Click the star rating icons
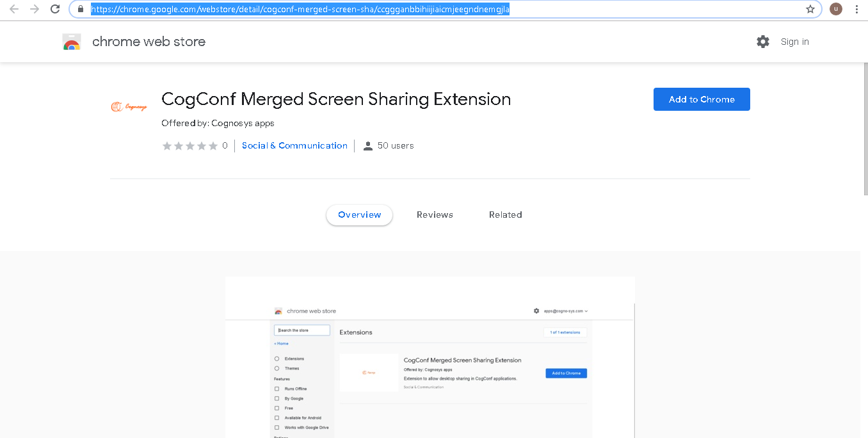Screen dimensions: 868x438 click(189, 146)
